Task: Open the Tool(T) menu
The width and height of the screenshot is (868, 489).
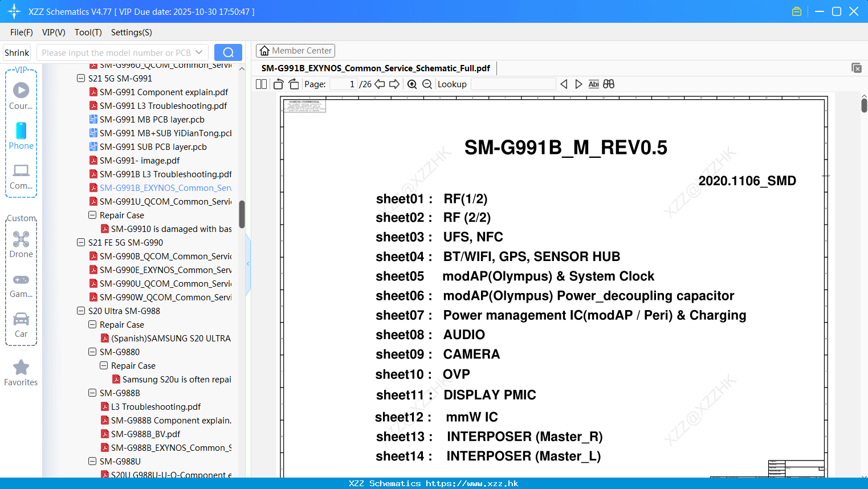Action: tap(88, 32)
